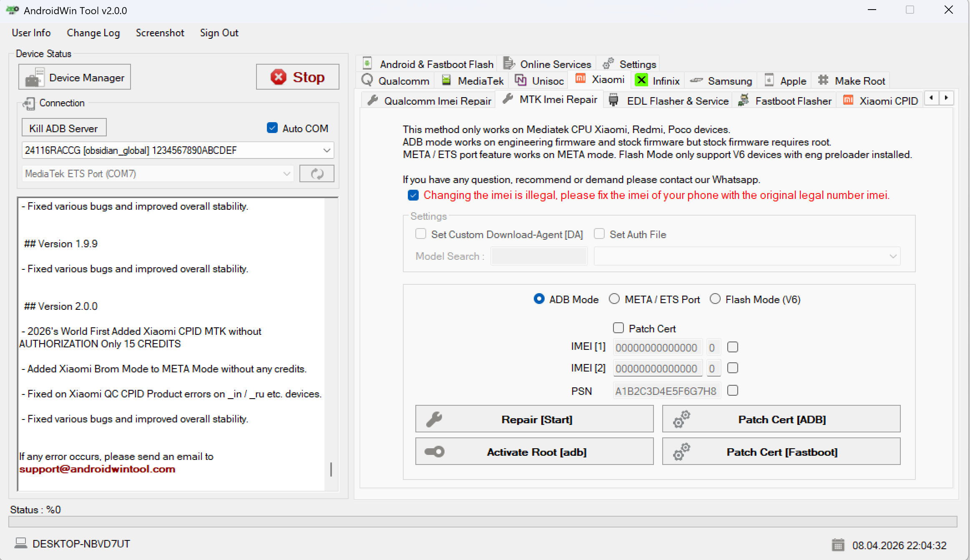The width and height of the screenshot is (970, 560).
Task: Click the Kill ADB Server button
Action: click(x=63, y=128)
